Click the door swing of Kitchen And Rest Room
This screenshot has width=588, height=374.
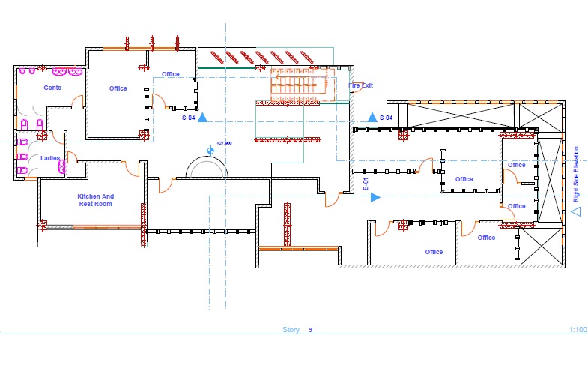pos(130,169)
